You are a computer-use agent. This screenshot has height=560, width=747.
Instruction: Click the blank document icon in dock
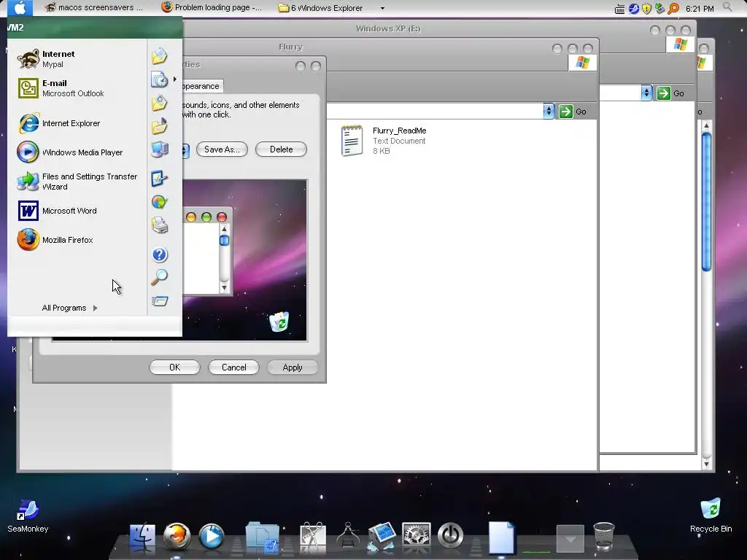coord(502,537)
